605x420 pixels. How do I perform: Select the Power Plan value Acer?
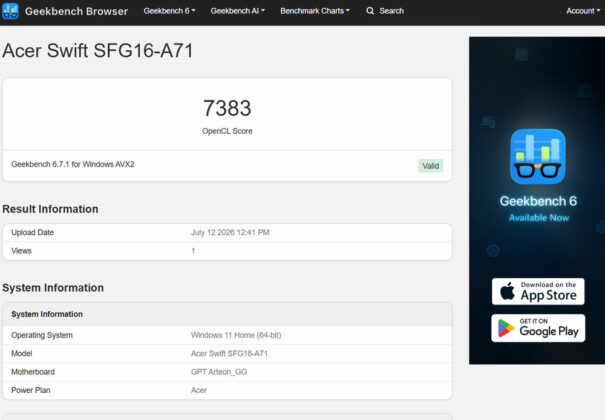[x=199, y=390]
